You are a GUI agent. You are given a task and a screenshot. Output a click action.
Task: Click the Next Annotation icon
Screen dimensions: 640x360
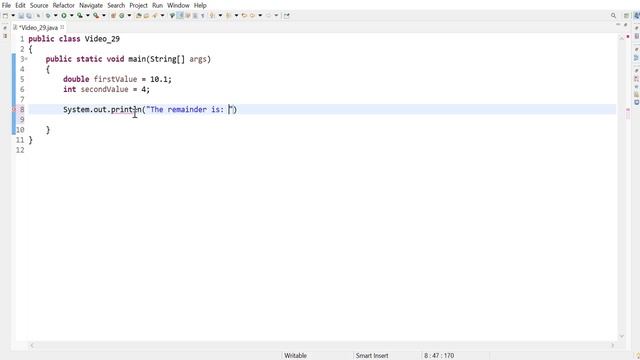(213, 16)
